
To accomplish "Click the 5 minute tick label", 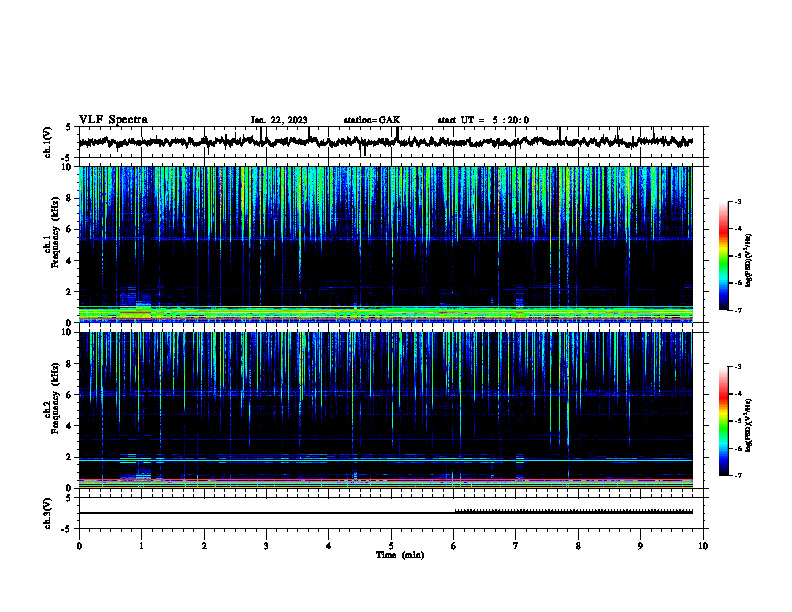I will 391,546.
